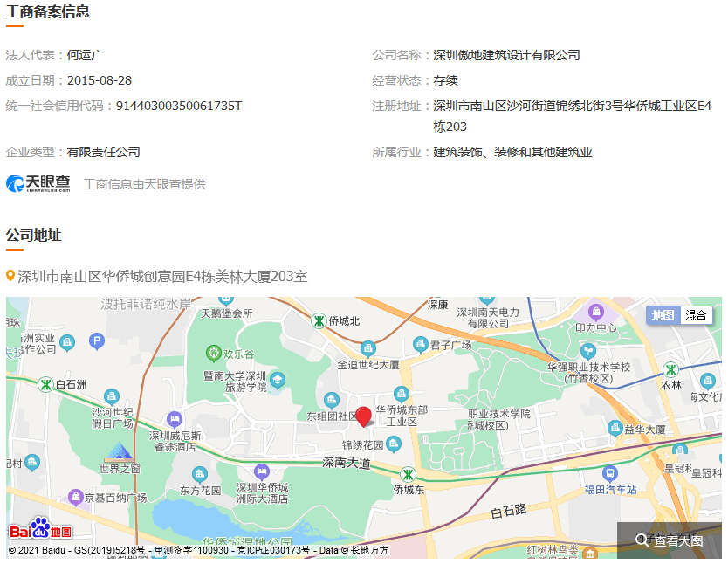The image size is (728, 564).
Task: Click the 侨城北 metro station icon
Action: [319, 320]
